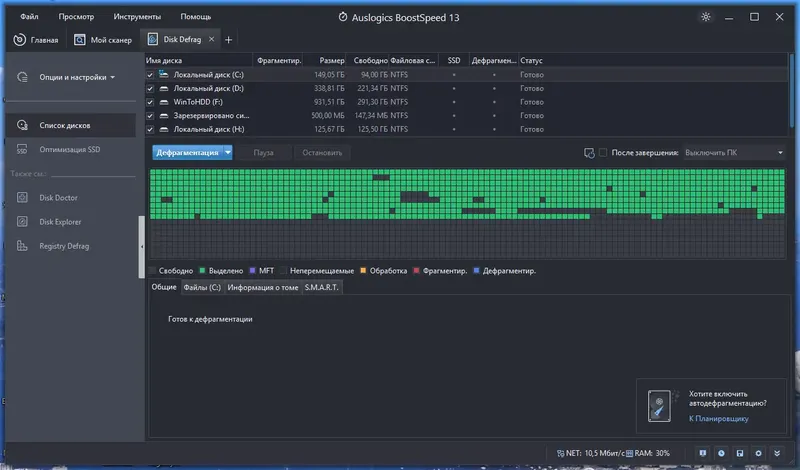Click the NET speed indicator in status bar
The image size is (800, 470).
click(590, 453)
